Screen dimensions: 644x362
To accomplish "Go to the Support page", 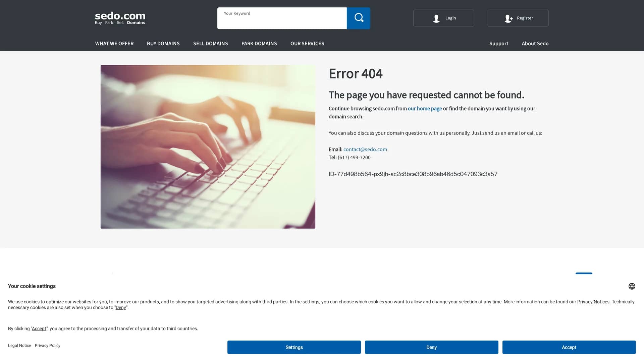I will 499,44.
